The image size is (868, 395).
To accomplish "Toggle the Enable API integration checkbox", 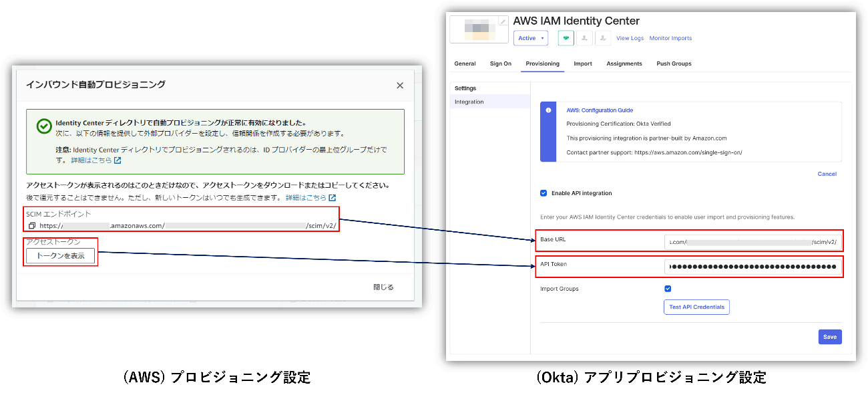I will pos(543,193).
